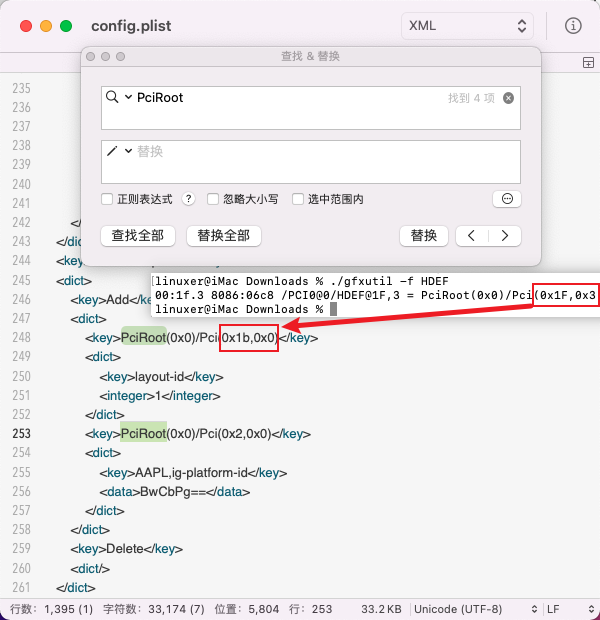Screen dimensions: 600x620
Task: Open replace history pencil dropdown
Action: (119, 151)
